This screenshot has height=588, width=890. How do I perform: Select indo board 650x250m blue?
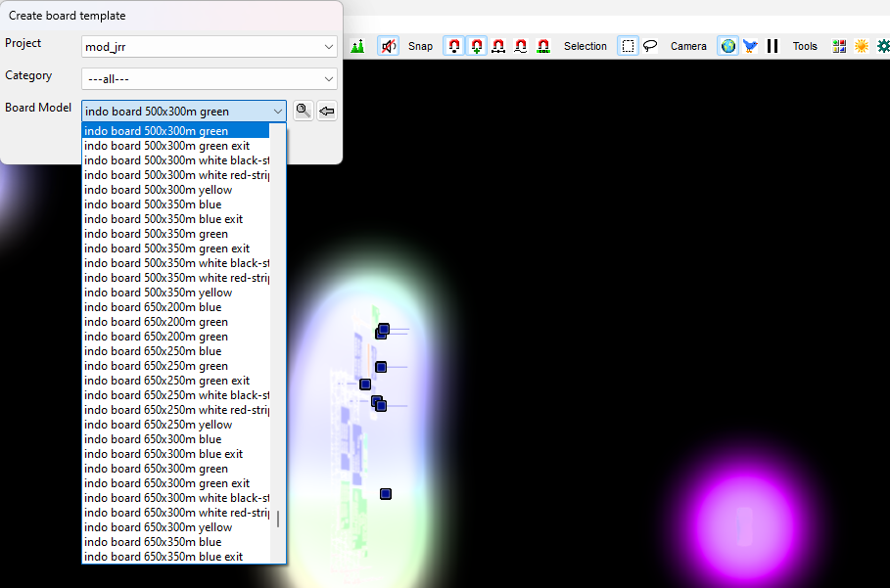pyautogui.click(x=176, y=351)
